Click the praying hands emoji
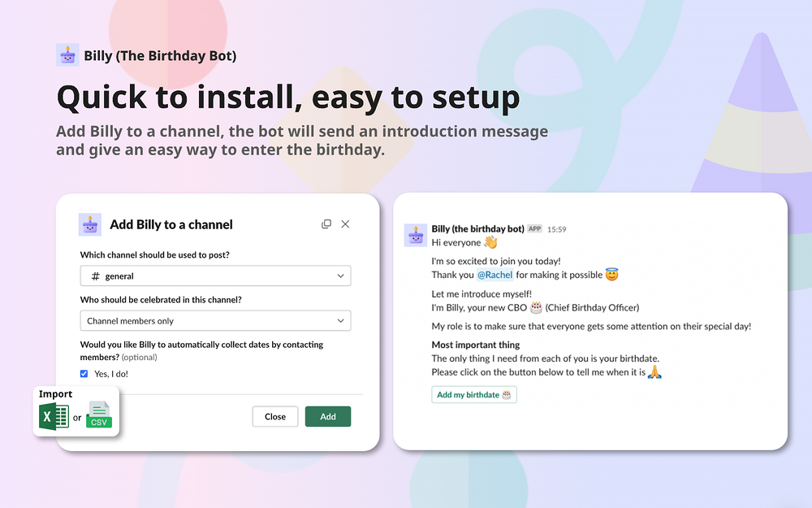This screenshot has width=812, height=508. pos(654,371)
